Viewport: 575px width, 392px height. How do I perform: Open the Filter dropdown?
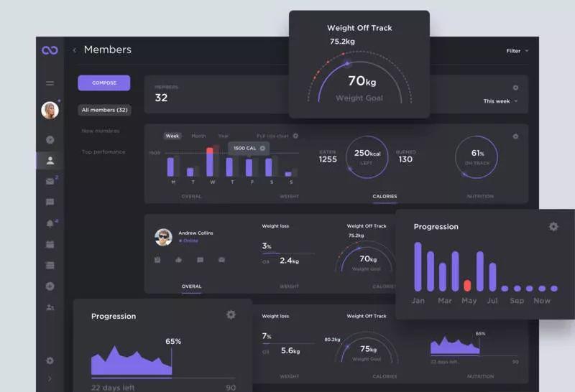coord(517,51)
